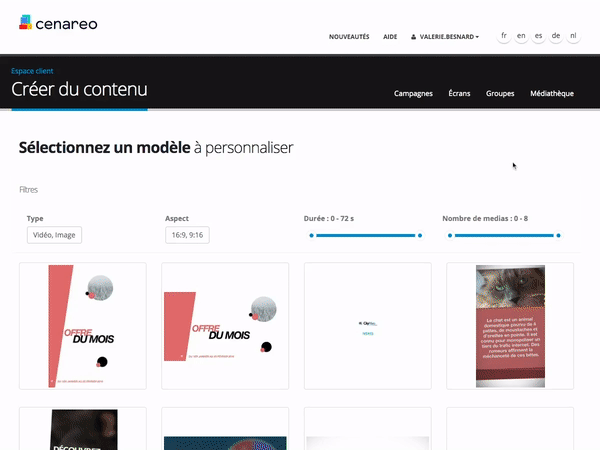Switch language to de
Screen dimensions: 600x450
(556, 36)
